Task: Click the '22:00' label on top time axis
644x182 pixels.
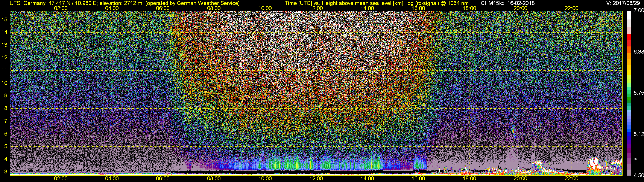Action: click(x=571, y=8)
